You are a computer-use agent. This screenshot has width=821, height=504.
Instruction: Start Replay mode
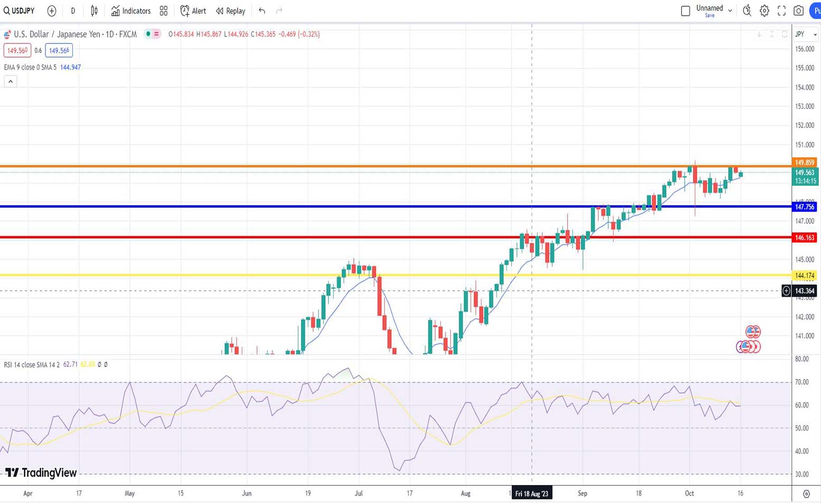[x=230, y=11]
